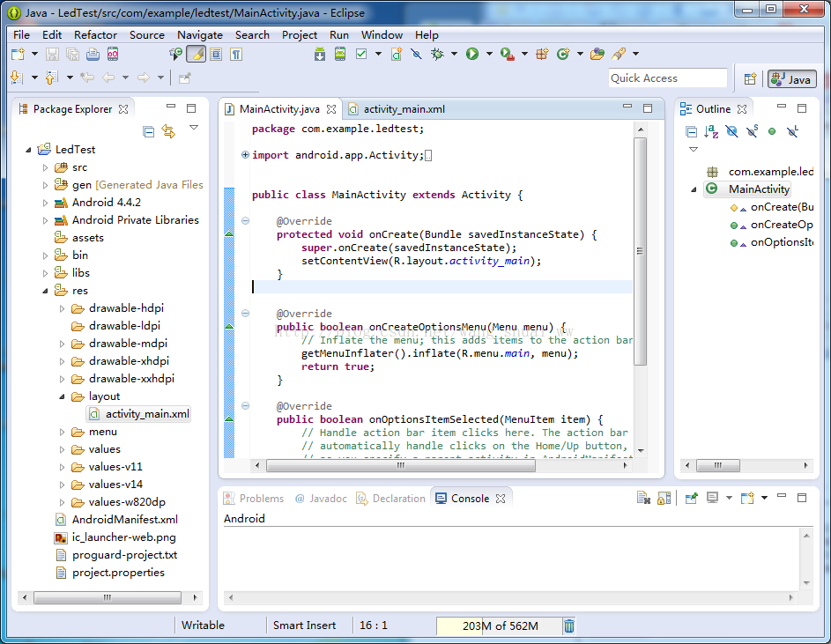Select the Java perspective button
831x644 pixels.
792,79
